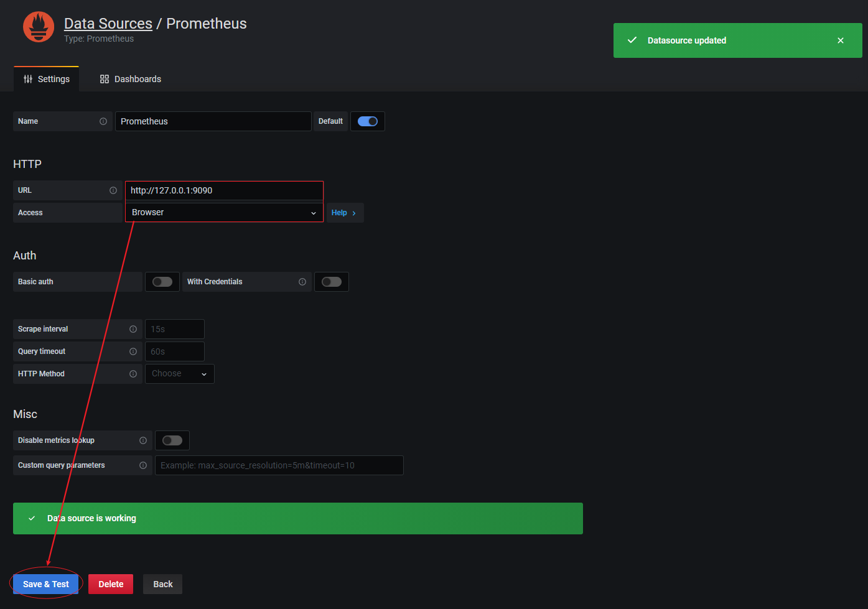Click the red Delete button

(111, 584)
